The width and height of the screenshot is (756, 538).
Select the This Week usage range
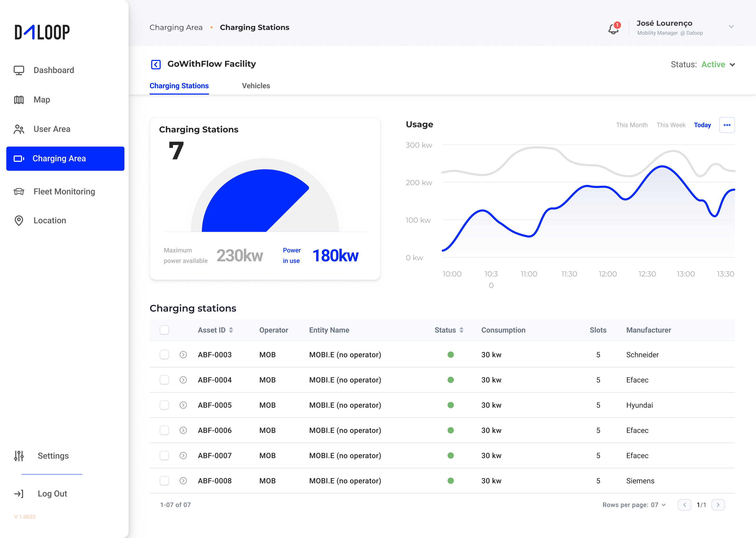pos(671,125)
